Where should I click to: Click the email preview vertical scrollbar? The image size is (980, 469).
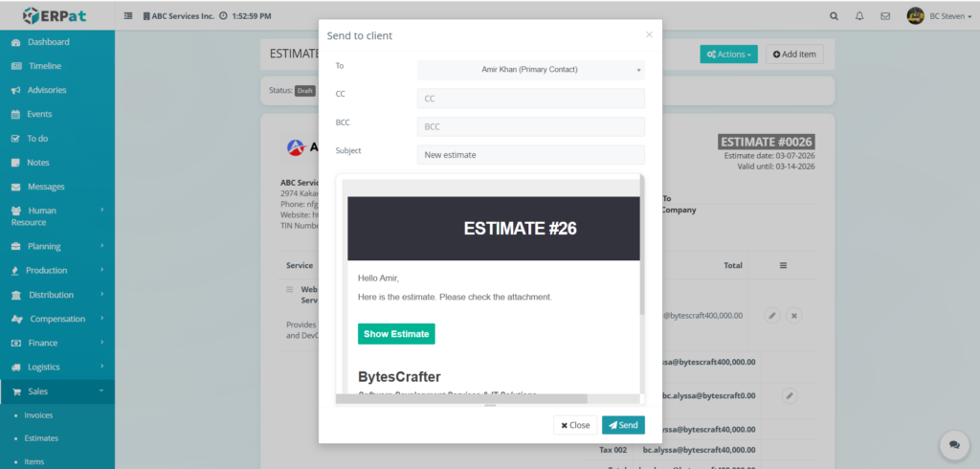click(642, 246)
